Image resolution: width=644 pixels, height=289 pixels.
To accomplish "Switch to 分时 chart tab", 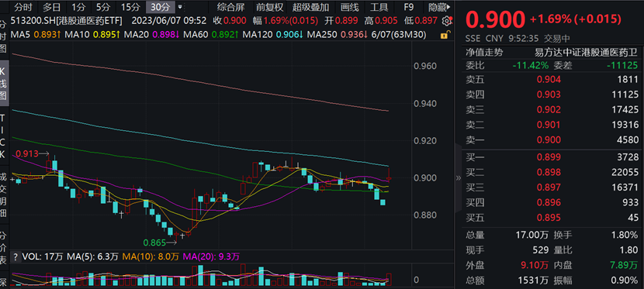I will [23, 7].
